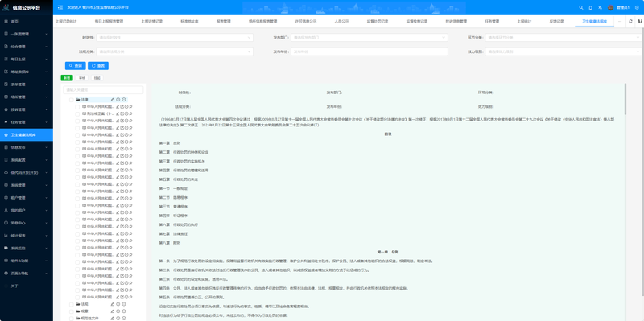Click pencil edit icon on 法律 folder
Screen dimensions: 644x321
112,99
